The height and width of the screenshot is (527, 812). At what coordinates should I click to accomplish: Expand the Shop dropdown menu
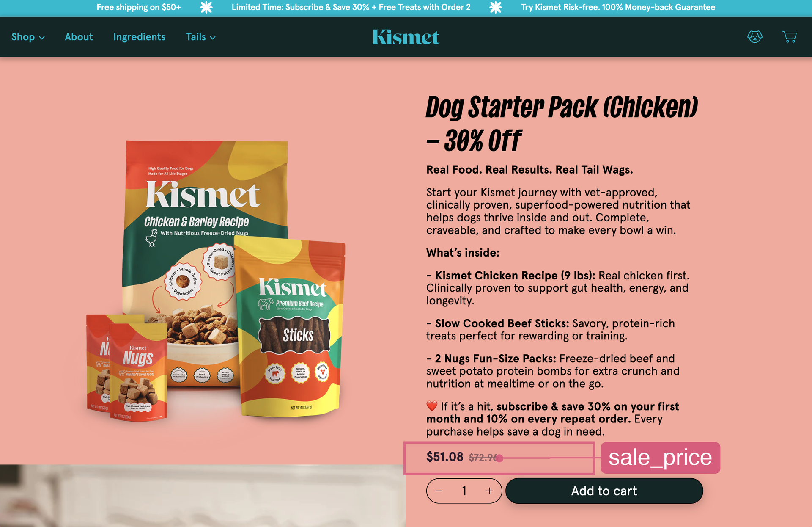(28, 37)
